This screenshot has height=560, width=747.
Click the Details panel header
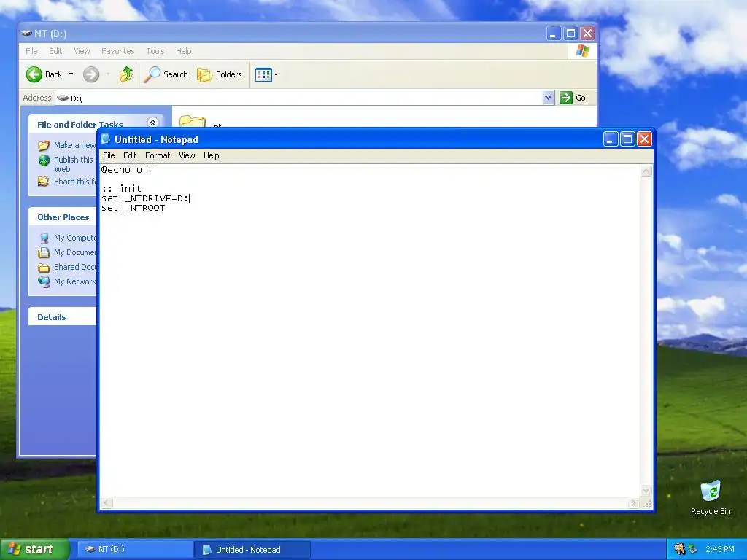(x=63, y=316)
